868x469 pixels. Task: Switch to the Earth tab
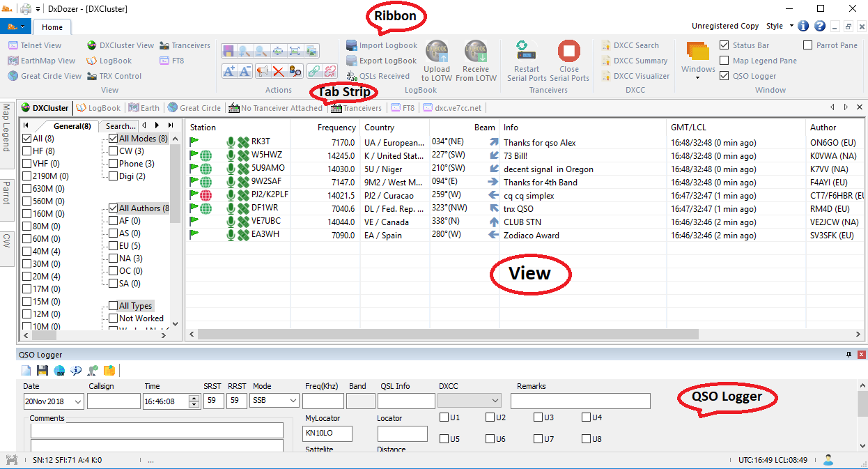click(144, 108)
